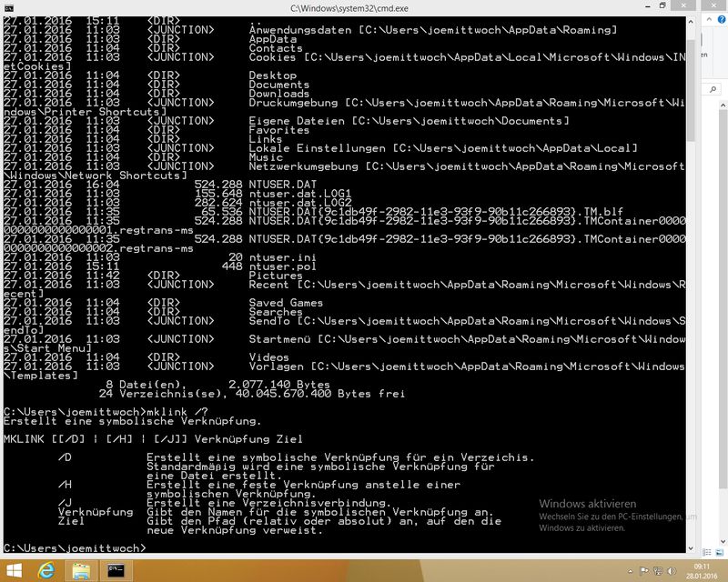Open Internet Explorer from the taskbar
The image size is (728, 582).
tap(46, 570)
